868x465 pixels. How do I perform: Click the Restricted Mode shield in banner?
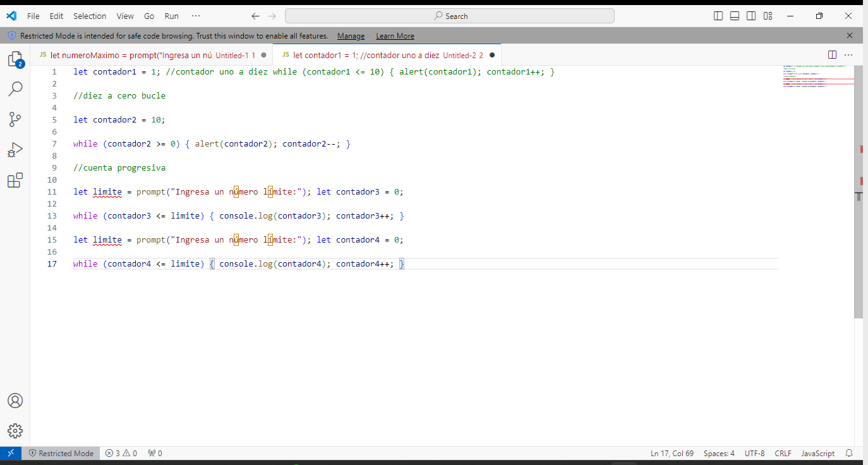[11, 35]
